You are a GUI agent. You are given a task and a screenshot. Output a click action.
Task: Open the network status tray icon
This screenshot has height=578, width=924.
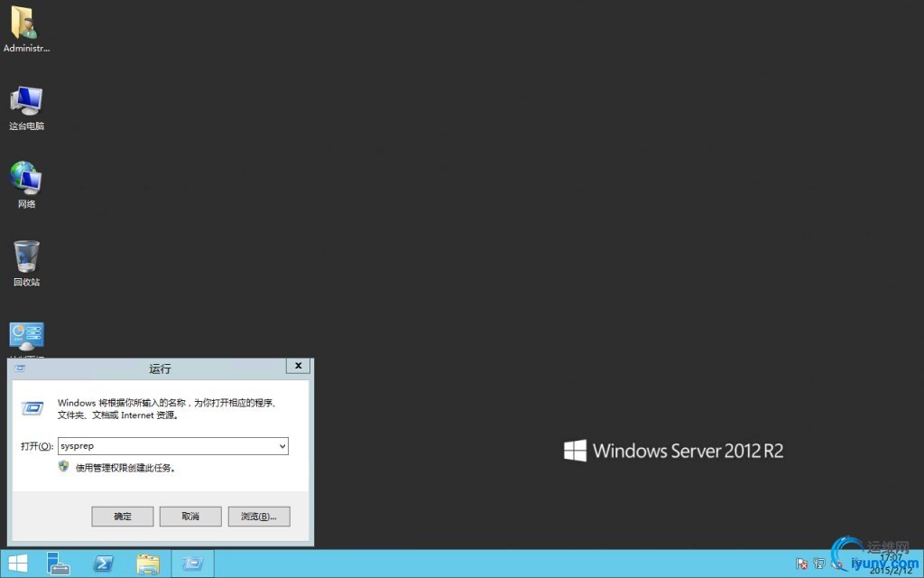pyautogui.click(x=819, y=564)
